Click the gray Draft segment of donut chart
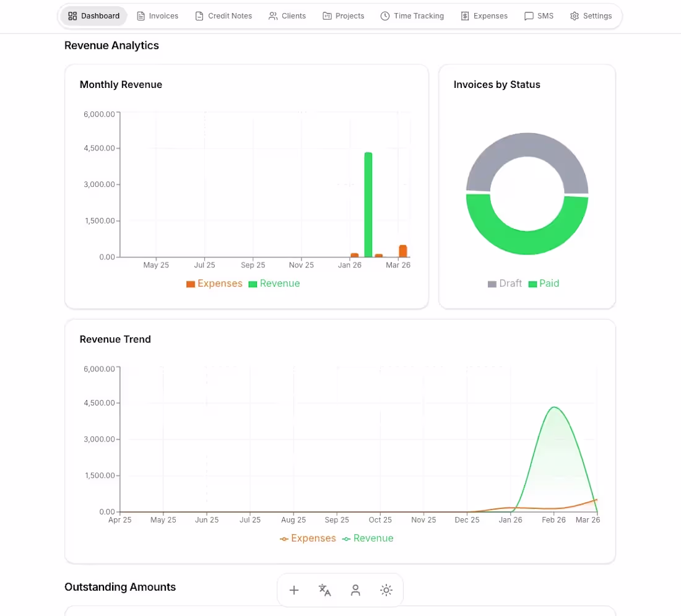Screen dimensions: 681x616 coord(527,145)
